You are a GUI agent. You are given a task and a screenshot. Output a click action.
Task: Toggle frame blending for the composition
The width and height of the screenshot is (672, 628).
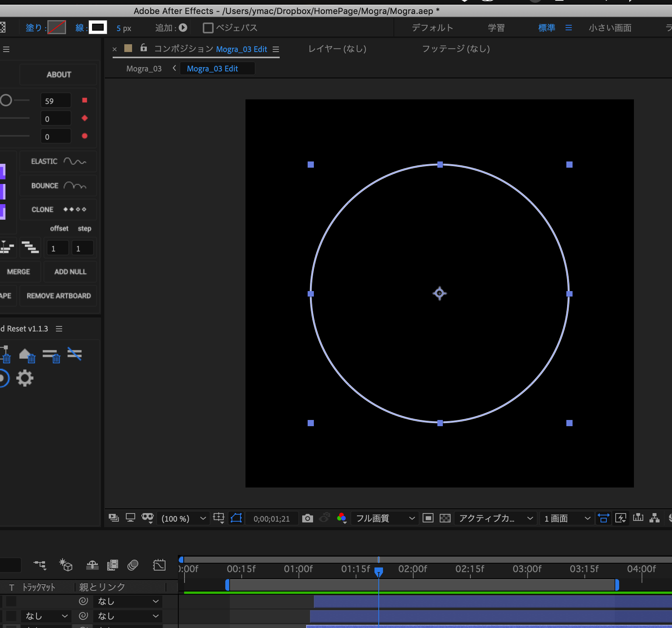click(113, 565)
